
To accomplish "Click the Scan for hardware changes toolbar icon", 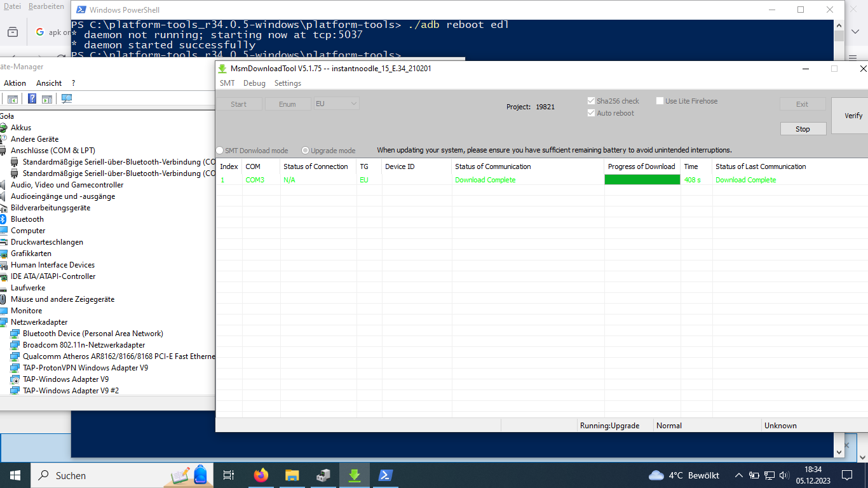I will click(67, 98).
